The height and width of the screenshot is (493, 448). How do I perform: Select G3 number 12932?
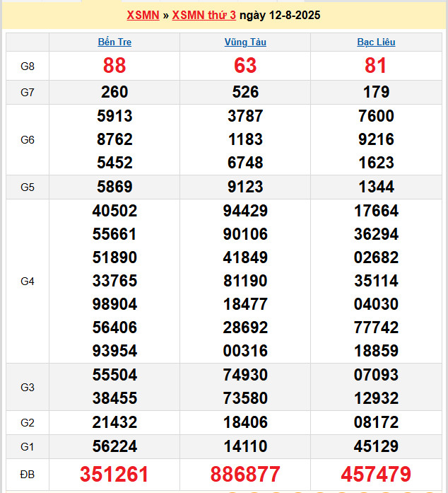376,398
